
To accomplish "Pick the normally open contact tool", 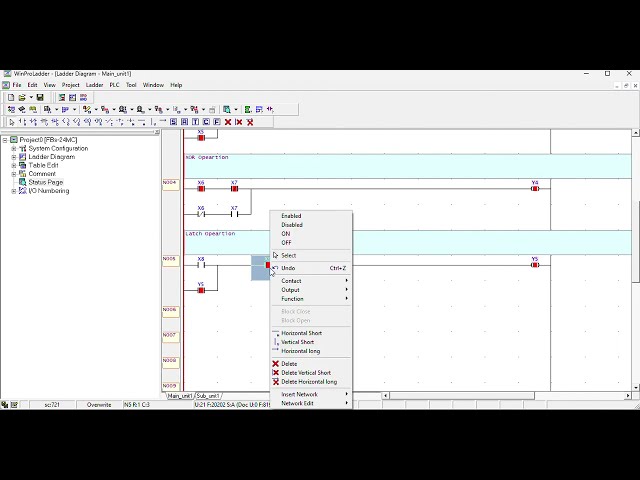I will (x=23, y=122).
